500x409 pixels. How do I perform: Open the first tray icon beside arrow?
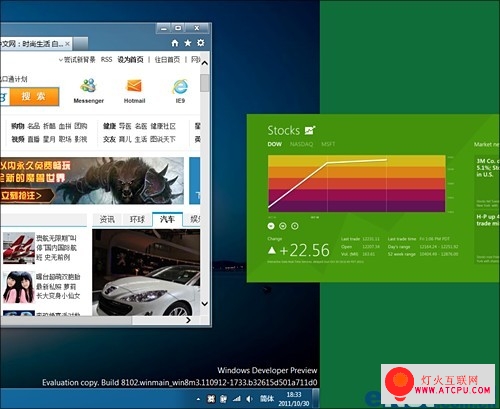[x=211, y=399]
